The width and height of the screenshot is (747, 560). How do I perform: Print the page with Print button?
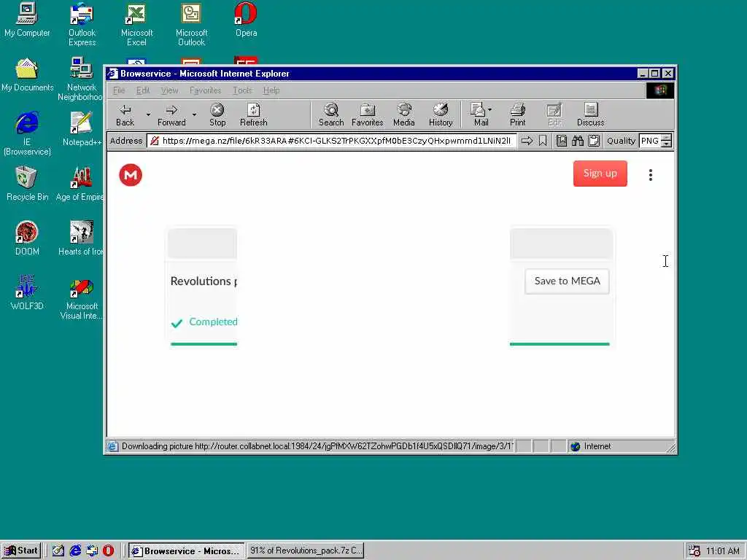[x=517, y=115]
